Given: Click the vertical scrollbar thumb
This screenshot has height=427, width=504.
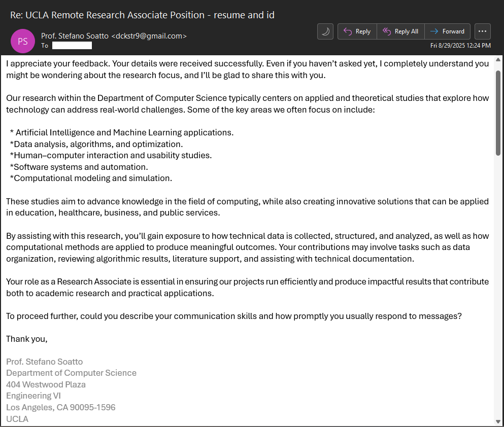Looking at the screenshot, I should [x=498, y=113].
